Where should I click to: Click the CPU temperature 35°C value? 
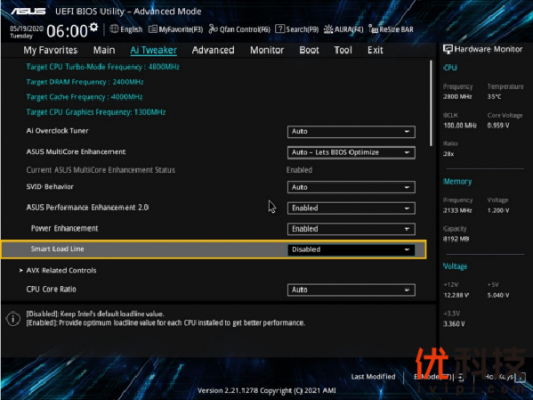coord(494,97)
